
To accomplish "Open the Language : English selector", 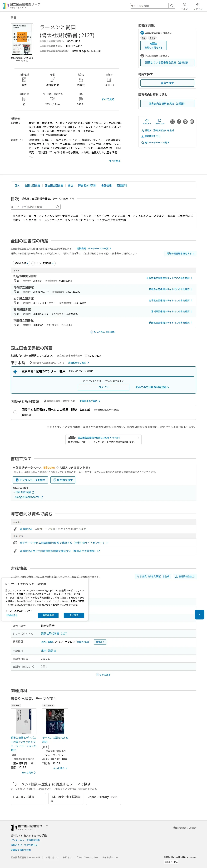I will tap(184, 828).
